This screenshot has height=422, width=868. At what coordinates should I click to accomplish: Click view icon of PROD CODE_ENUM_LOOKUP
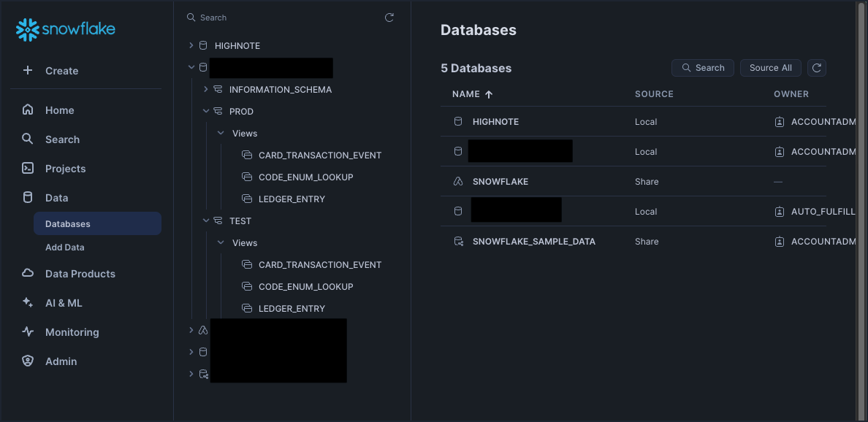click(x=247, y=177)
